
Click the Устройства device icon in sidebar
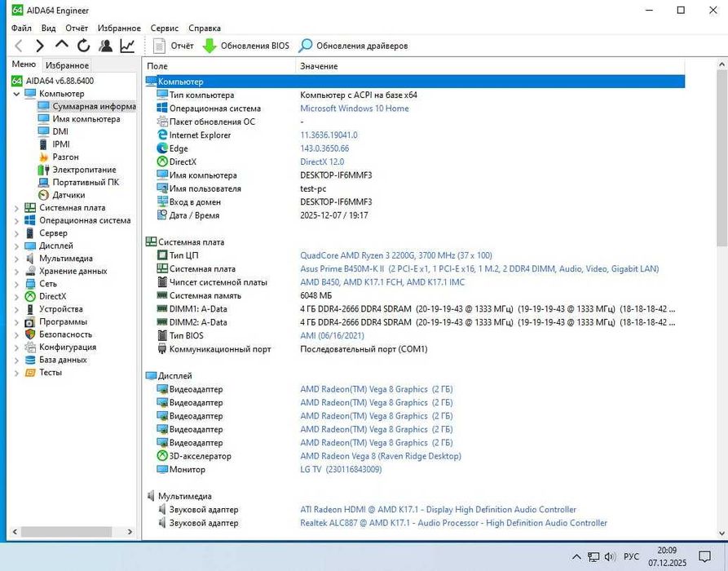click(x=30, y=309)
